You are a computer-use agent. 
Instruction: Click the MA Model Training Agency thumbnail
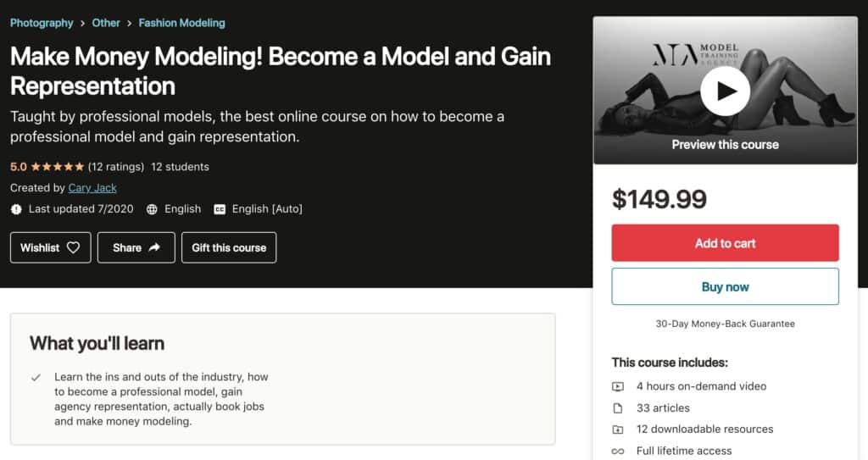click(x=726, y=91)
